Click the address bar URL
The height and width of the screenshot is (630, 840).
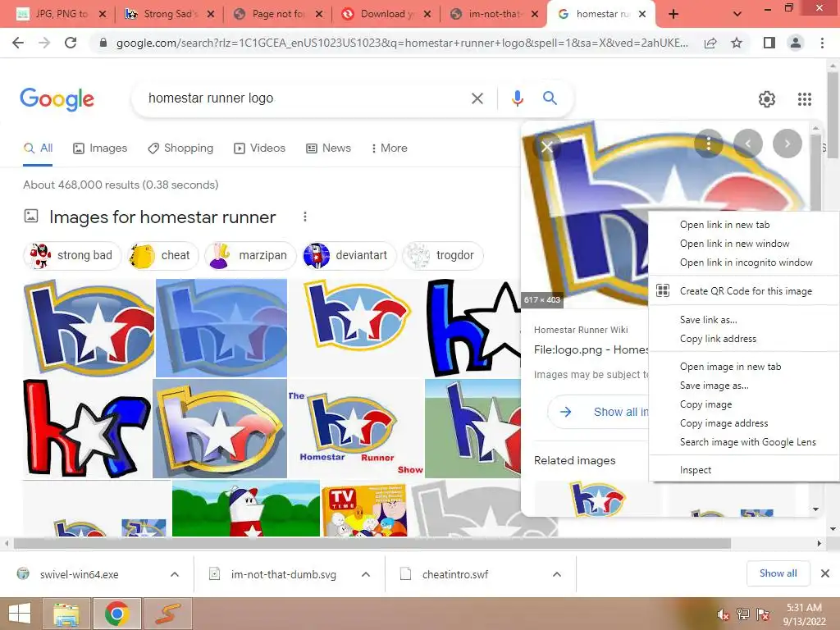click(x=402, y=43)
